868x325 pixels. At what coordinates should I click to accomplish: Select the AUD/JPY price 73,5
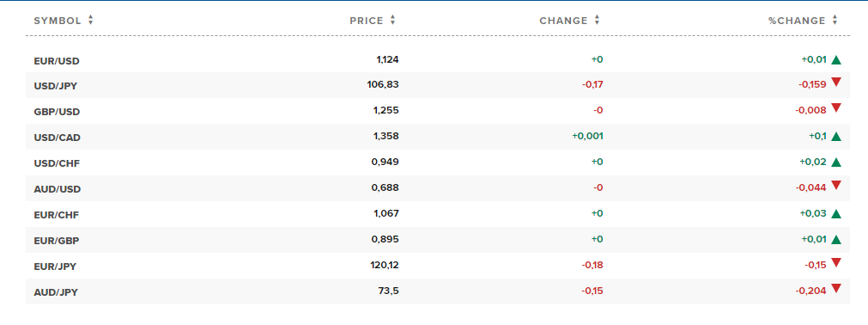(x=387, y=291)
